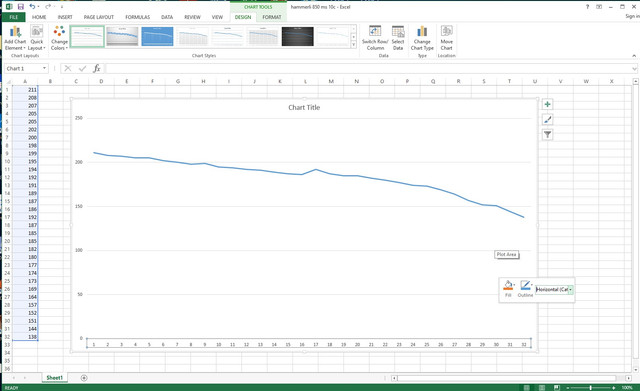Click the zoom slider handle
This screenshot has width=640, height=391.
(591, 387)
